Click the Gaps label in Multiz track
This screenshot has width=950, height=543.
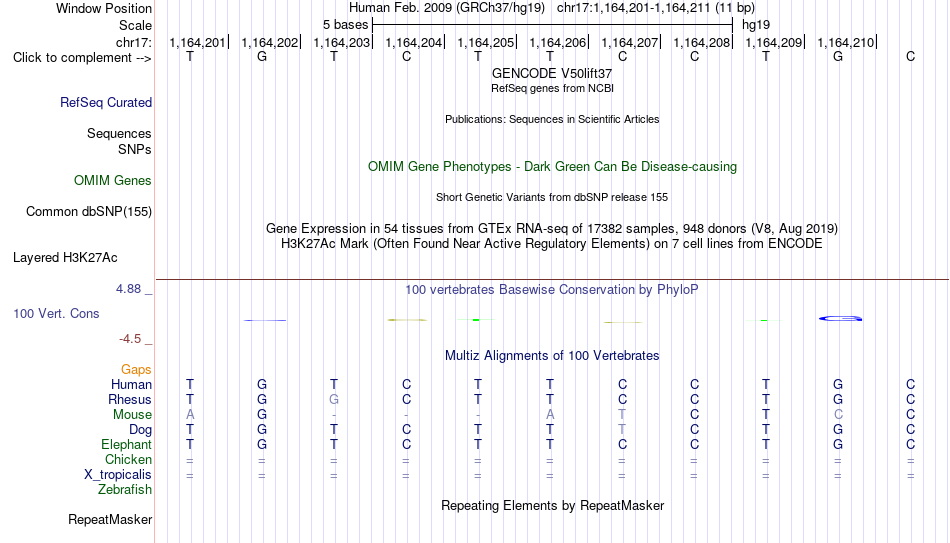click(x=136, y=369)
